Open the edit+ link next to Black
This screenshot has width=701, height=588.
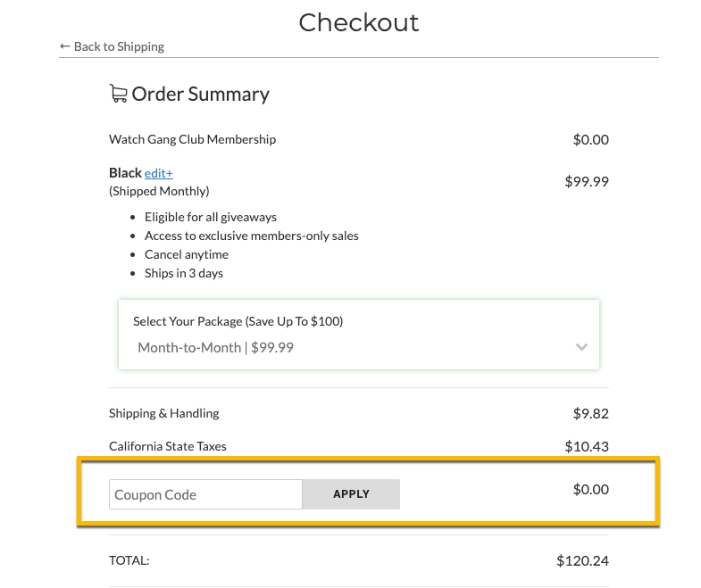coord(159,173)
